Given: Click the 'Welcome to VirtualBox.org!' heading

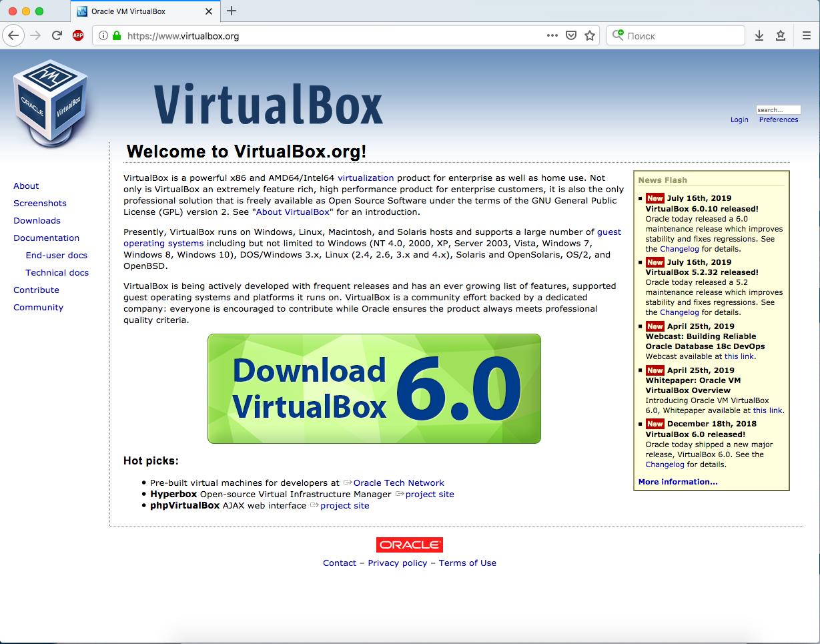Looking at the screenshot, I should [x=246, y=151].
